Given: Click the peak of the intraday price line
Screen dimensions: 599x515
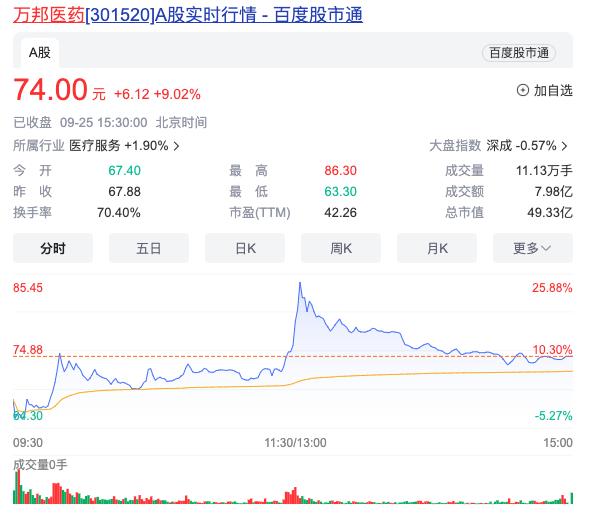Looking at the screenshot, I should [x=300, y=283].
